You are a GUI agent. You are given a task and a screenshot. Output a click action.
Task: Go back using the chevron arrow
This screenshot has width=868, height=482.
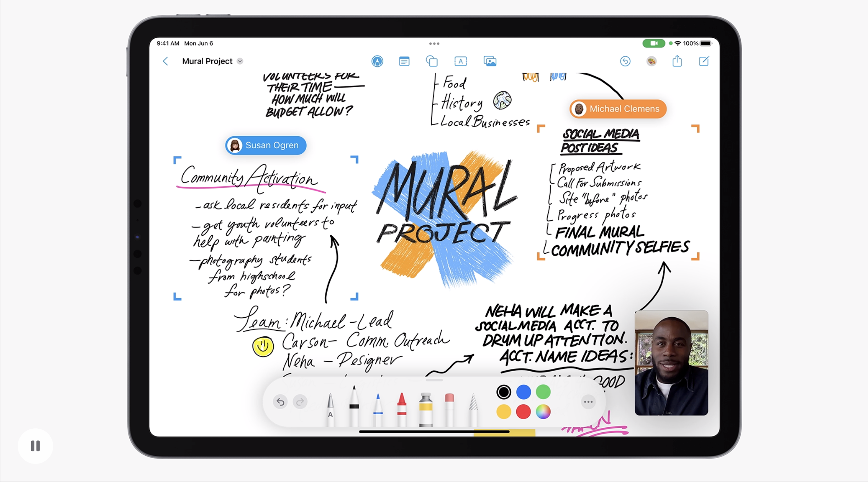165,61
